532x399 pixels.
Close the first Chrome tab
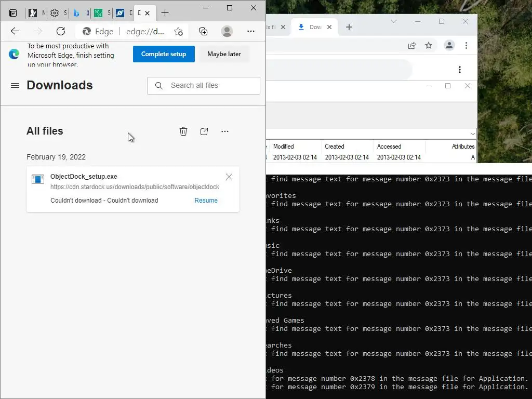pos(283,27)
